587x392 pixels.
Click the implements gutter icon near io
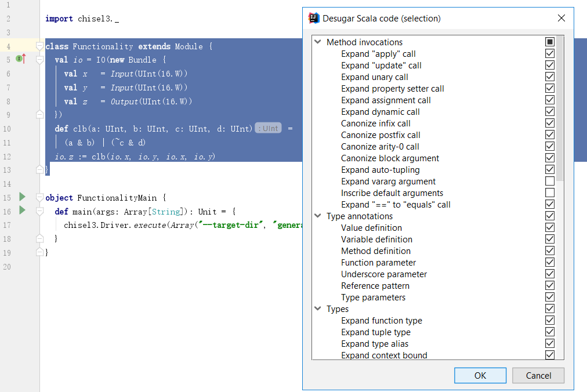20,59
